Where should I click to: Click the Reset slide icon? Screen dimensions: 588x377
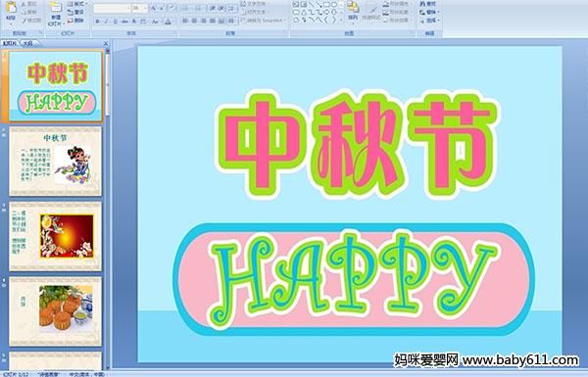coord(71,12)
